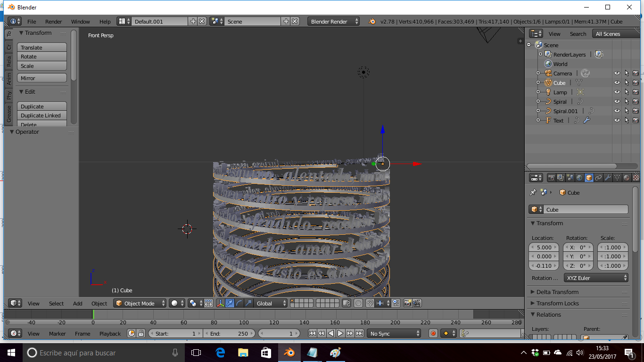This screenshot has width=644, height=362.
Task: Click the pin icon in properties breadcrumb
Action: [533, 192]
